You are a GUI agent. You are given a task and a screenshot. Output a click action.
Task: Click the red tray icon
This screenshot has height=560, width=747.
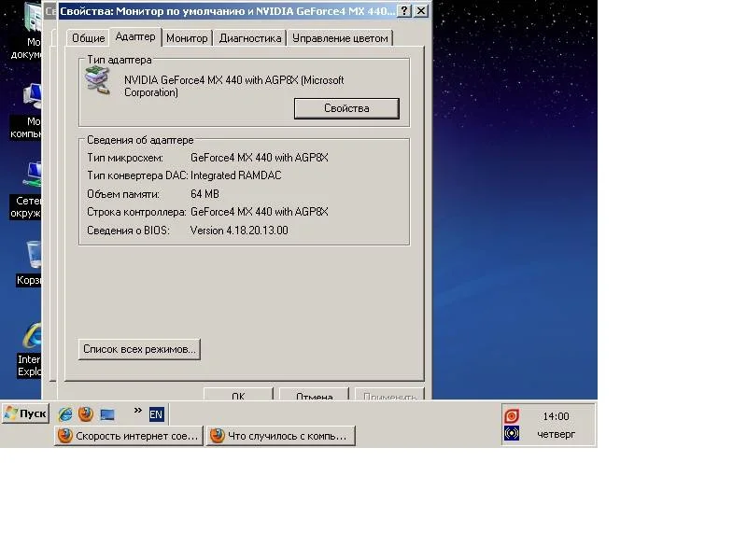click(511, 415)
